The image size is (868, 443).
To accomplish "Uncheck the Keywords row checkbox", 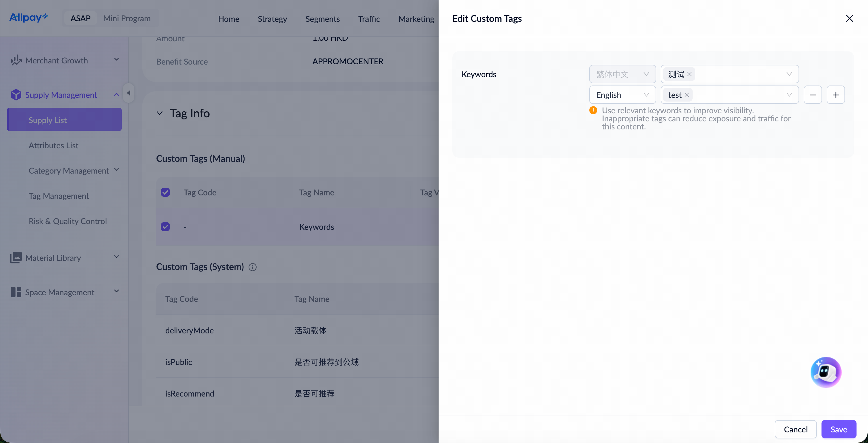I will coord(165,227).
